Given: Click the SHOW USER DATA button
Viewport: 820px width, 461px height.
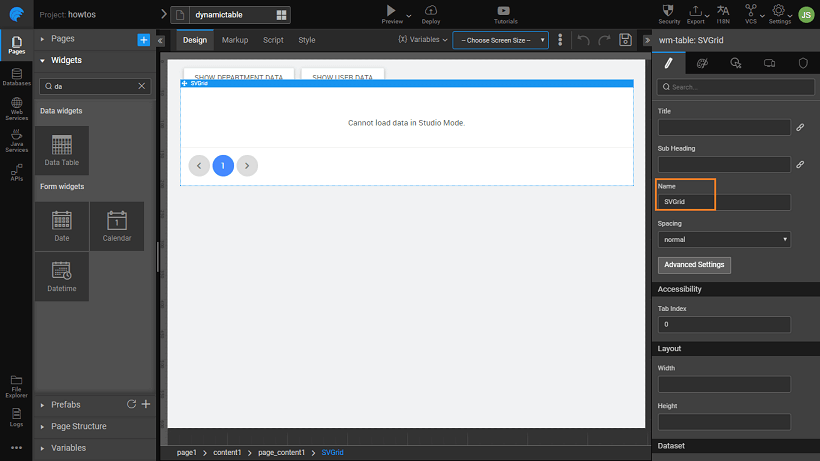Looking at the screenshot, I should point(343,76).
